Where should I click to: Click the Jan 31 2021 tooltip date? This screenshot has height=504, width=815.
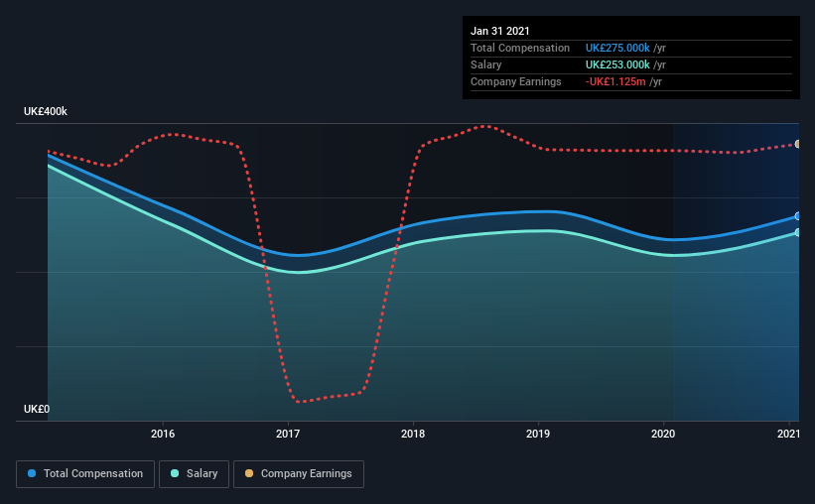500,31
